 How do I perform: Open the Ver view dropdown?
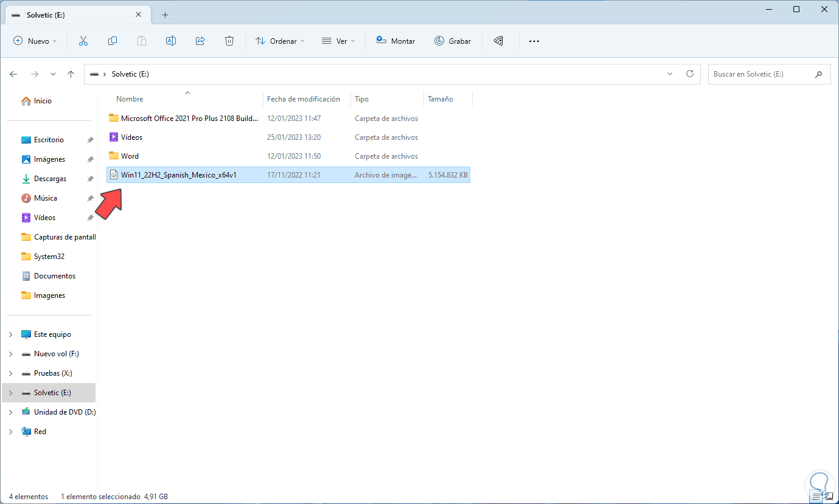[x=338, y=41]
